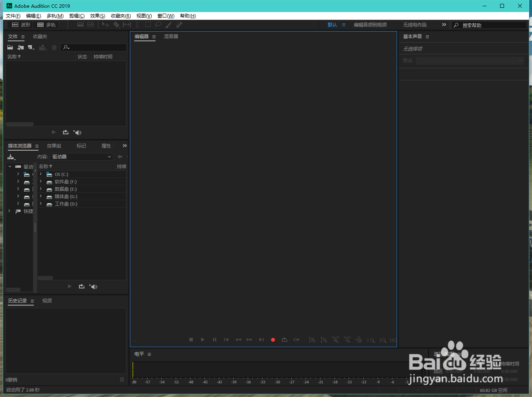The width and height of the screenshot is (532, 397).
Task: Switch to the 标记 tab
Action: 81,146
